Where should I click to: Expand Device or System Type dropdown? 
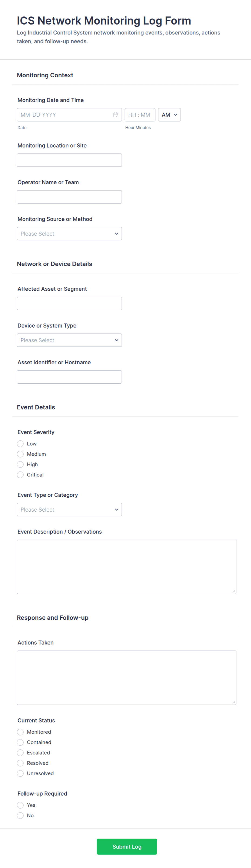click(x=69, y=340)
